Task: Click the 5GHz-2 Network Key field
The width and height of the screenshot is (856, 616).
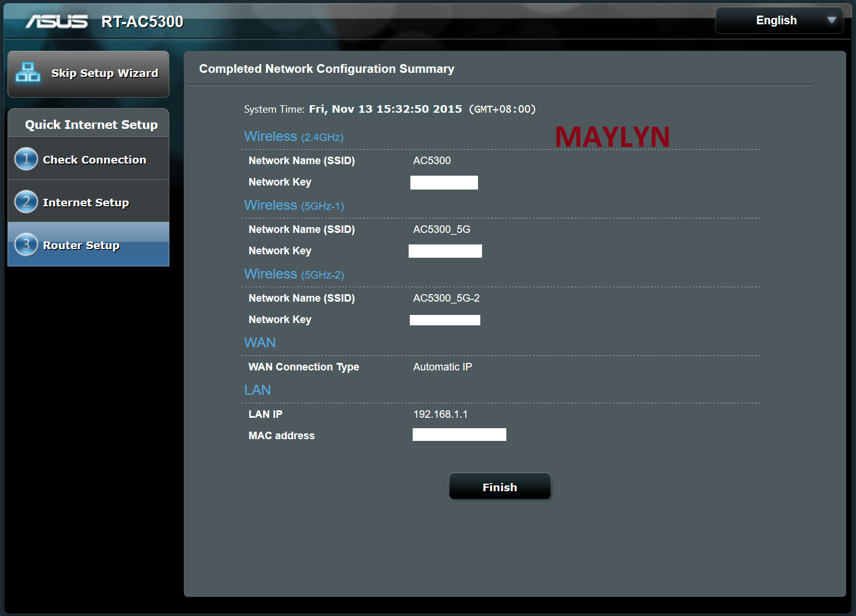Action: click(x=444, y=320)
